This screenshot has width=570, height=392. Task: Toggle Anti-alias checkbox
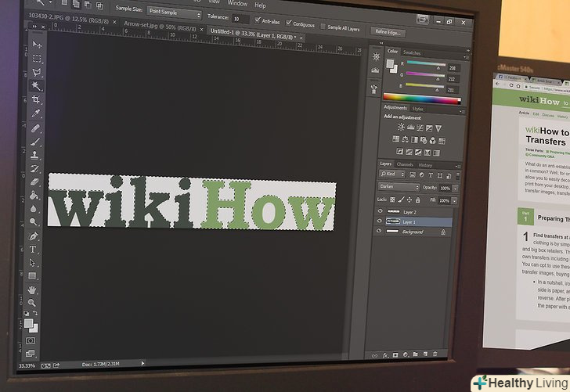(x=258, y=20)
